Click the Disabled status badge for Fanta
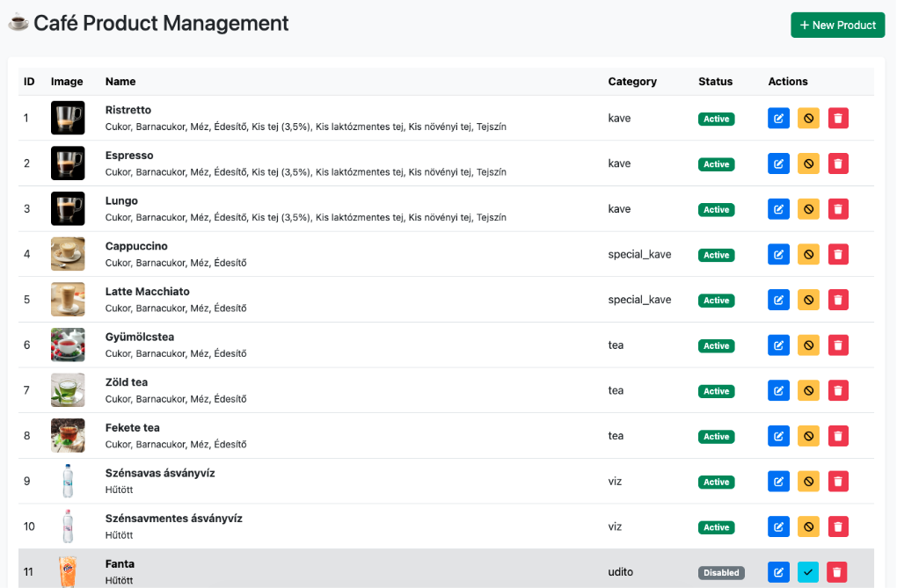 coord(721,573)
